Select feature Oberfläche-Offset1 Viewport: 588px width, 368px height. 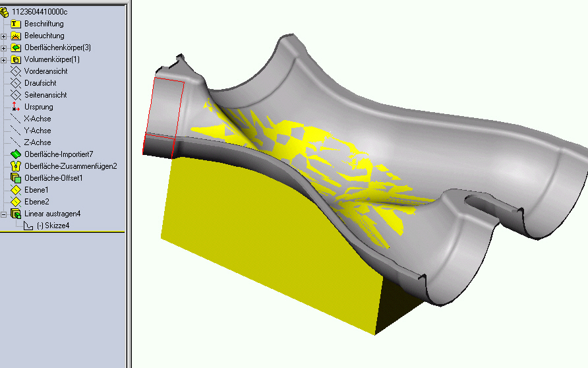point(53,178)
